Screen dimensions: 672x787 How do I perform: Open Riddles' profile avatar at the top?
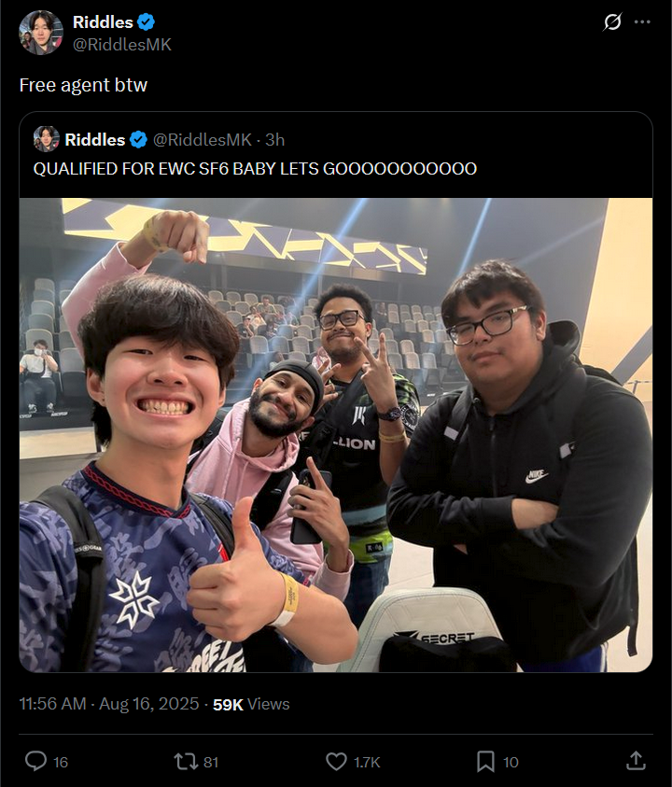pos(41,33)
